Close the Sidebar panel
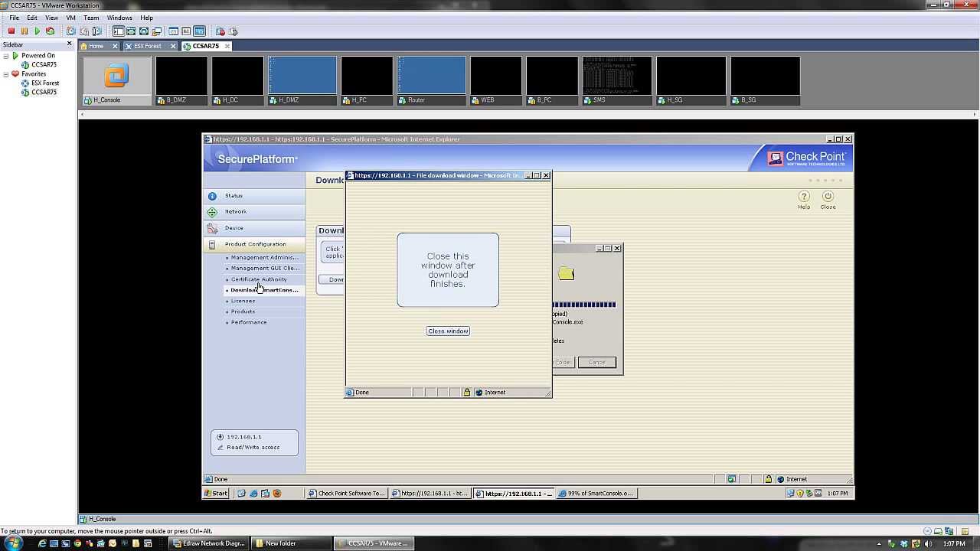This screenshot has width=980, height=551. [70, 43]
